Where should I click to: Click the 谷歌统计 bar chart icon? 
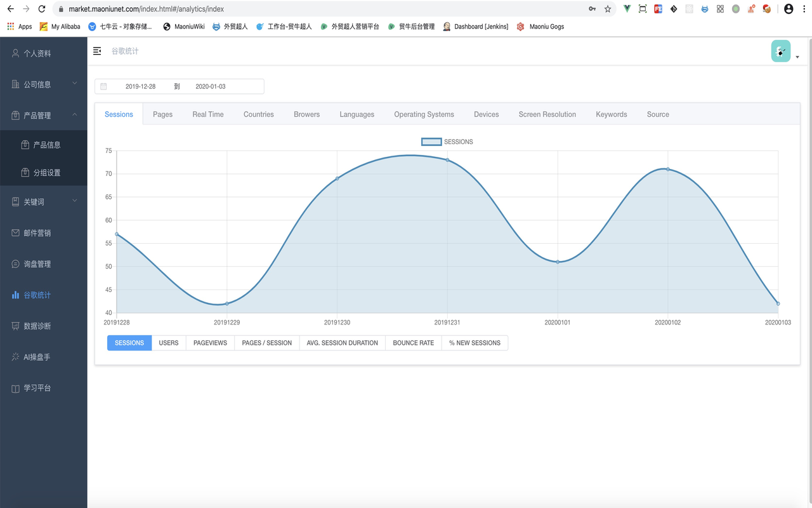[16, 295]
